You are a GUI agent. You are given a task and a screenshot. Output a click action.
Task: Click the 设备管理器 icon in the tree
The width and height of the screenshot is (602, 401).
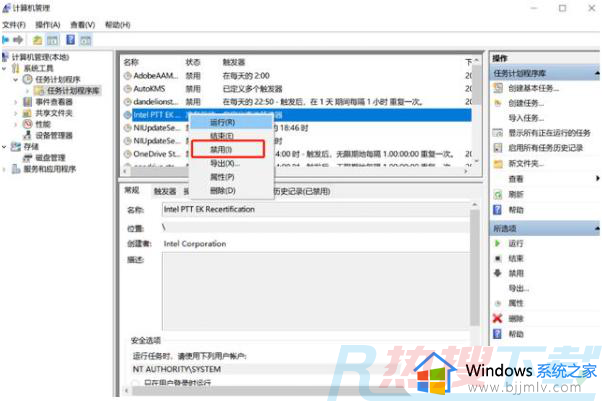coord(28,135)
